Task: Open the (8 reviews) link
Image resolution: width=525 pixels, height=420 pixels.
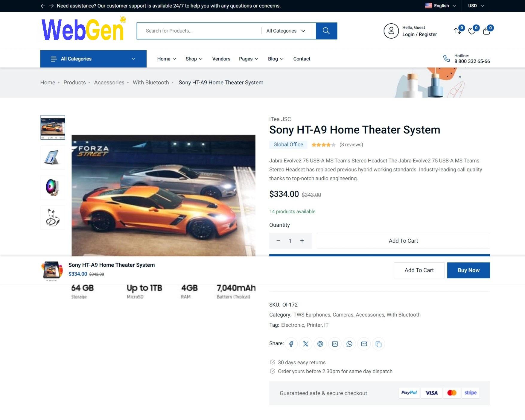Action: 351,145
